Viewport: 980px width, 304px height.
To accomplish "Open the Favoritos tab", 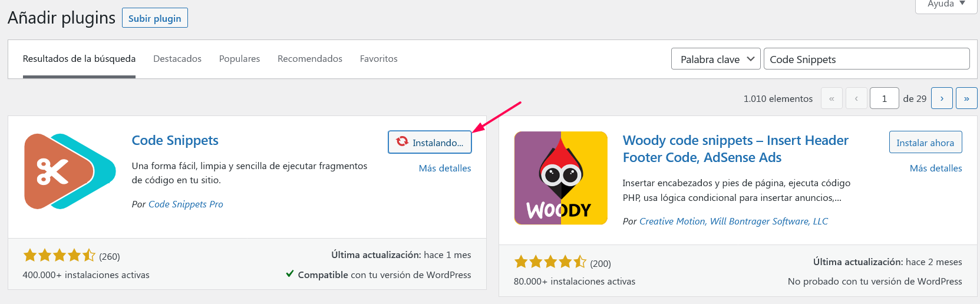I will 379,59.
